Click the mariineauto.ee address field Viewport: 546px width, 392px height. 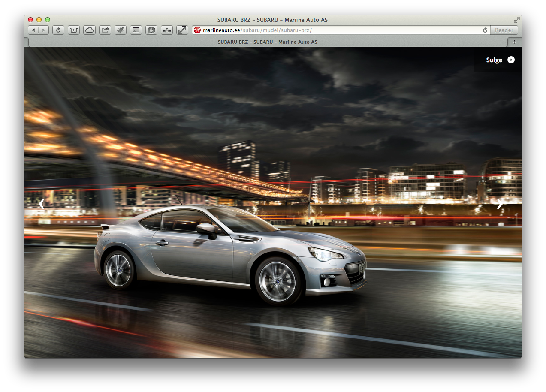(339, 30)
